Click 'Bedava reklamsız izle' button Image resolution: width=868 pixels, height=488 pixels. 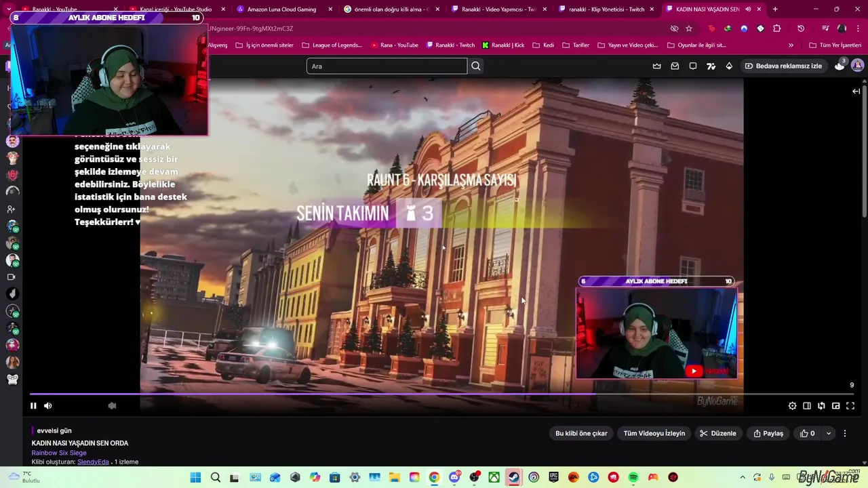tap(783, 66)
